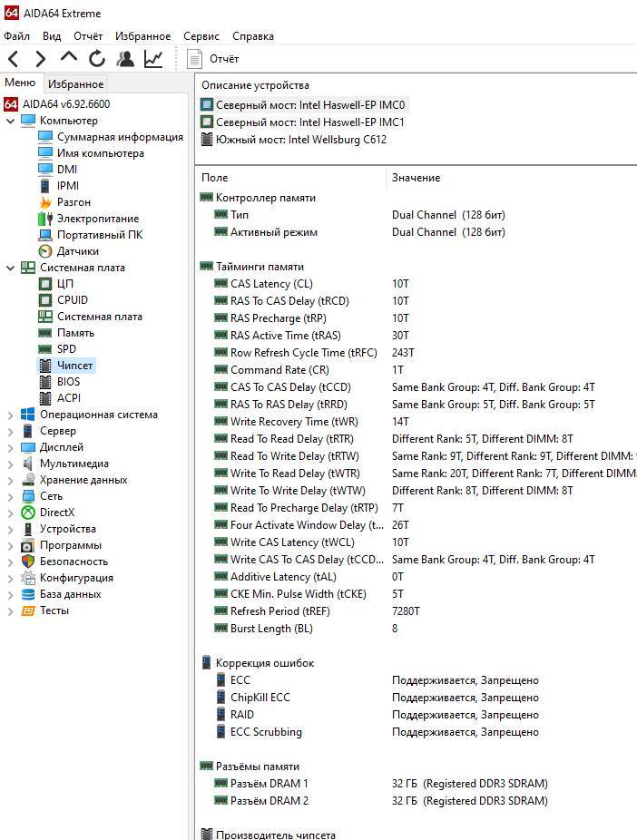Expand the DirectX node
Image resolution: width=637 pixels, height=840 pixels.
click(10, 513)
